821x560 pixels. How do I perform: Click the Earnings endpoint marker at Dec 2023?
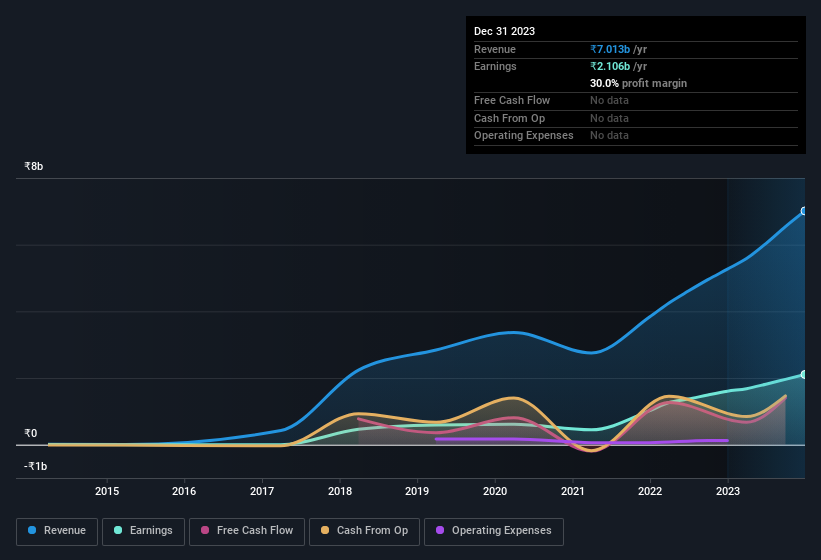pyautogui.click(x=804, y=375)
